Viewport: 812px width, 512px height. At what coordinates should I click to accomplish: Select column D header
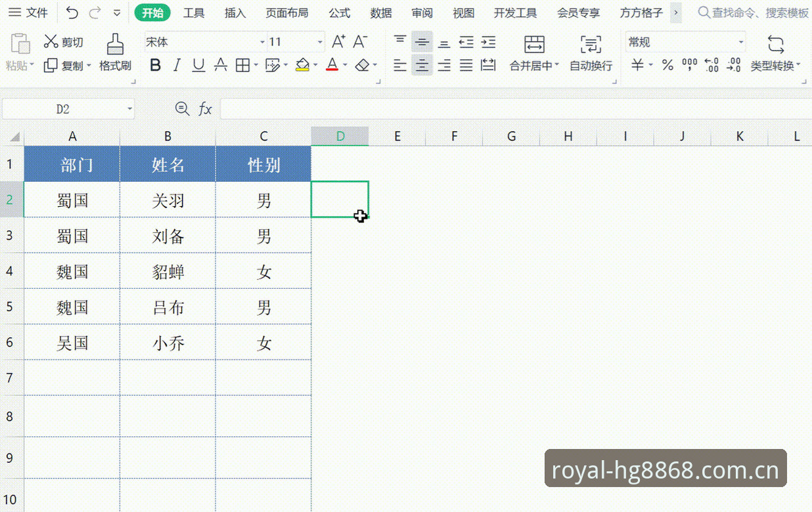click(340, 136)
